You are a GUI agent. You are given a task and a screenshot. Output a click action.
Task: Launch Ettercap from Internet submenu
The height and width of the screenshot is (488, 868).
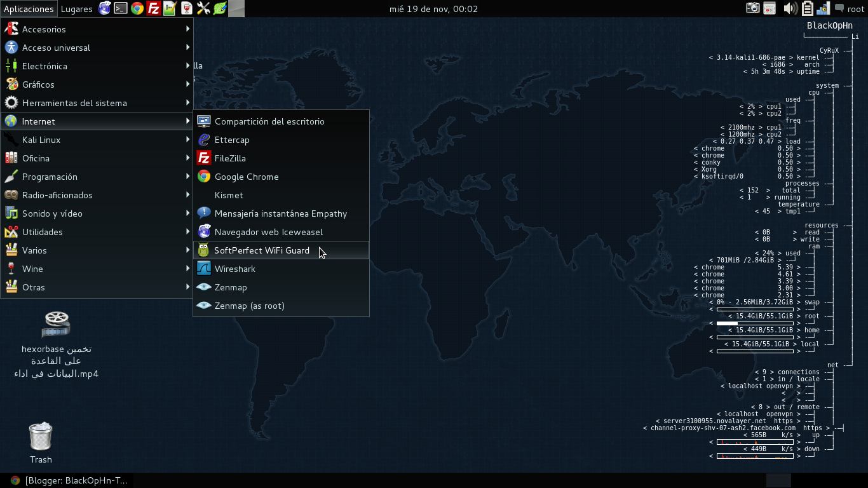(x=281, y=140)
